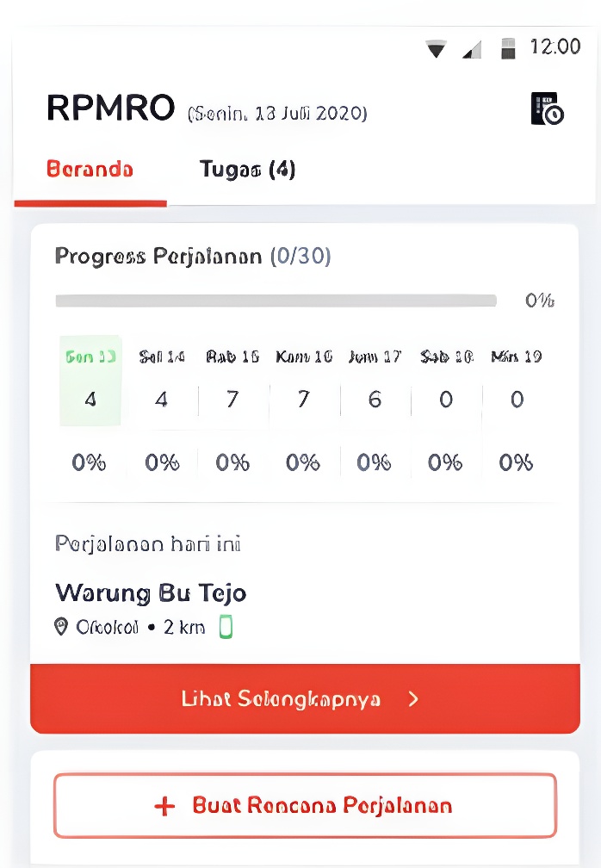Choose Wednesday the 15th day cell
This screenshot has height=868, width=601.
point(232,381)
